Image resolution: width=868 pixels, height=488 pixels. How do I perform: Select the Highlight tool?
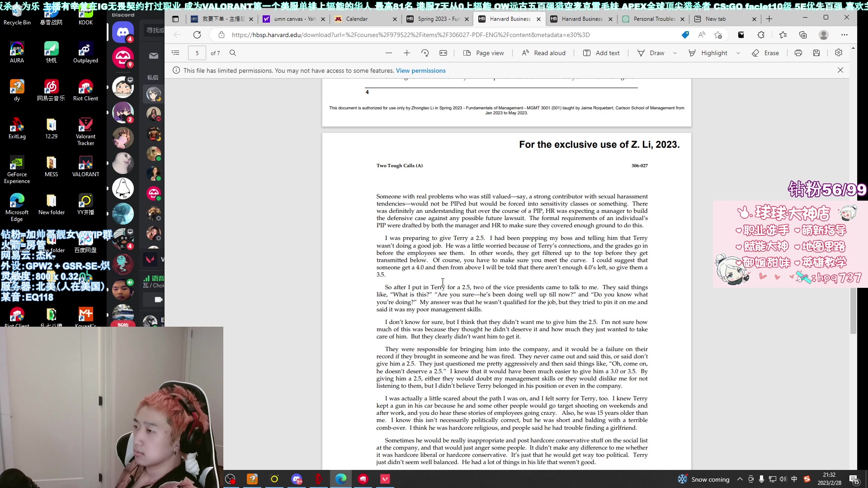point(708,53)
